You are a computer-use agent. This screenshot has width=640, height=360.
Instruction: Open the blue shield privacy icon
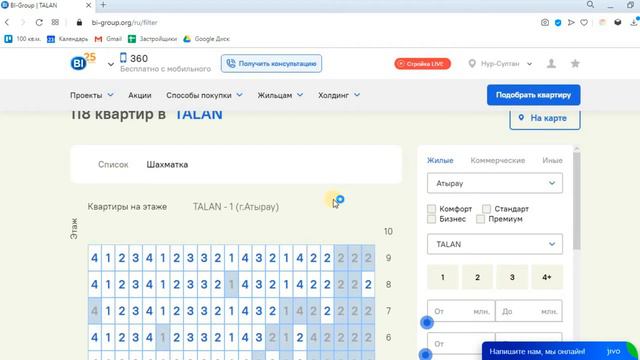click(558, 22)
